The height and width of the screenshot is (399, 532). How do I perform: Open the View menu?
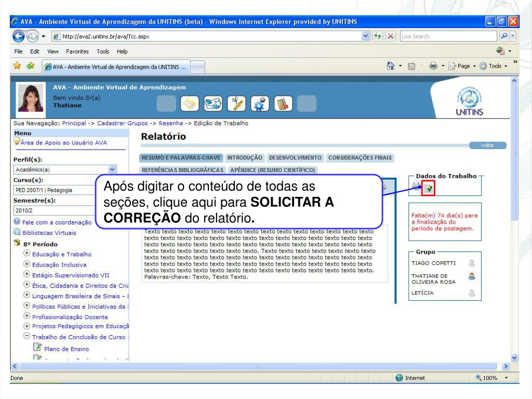(52, 51)
